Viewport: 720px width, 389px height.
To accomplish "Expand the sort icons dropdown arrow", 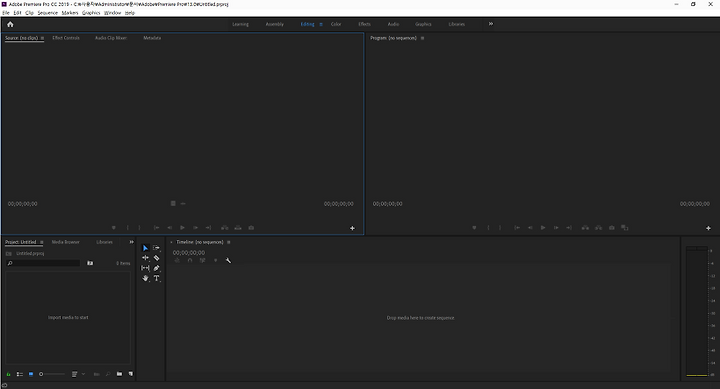I will tap(83, 374).
